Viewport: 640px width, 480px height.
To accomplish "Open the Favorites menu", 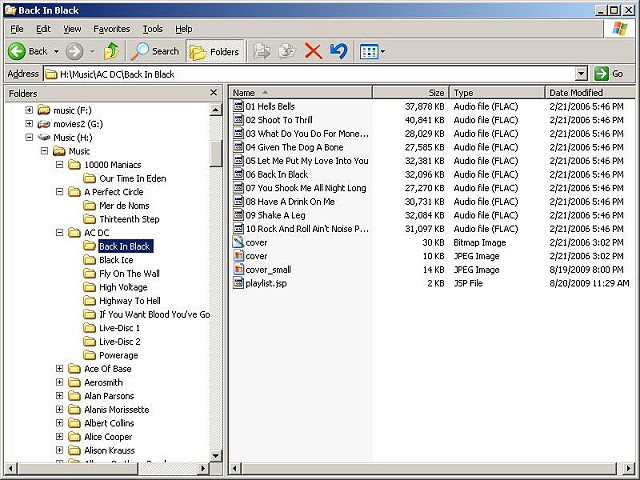I will pos(111,29).
